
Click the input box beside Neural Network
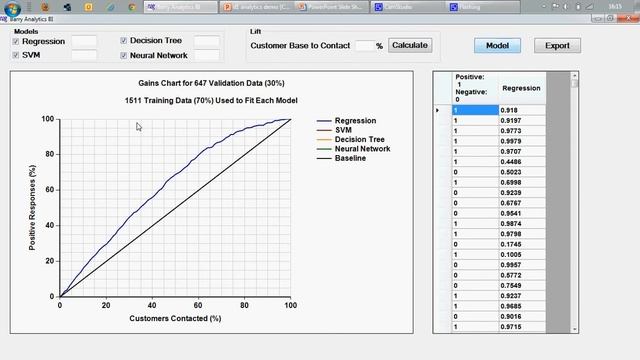(207, 55)
